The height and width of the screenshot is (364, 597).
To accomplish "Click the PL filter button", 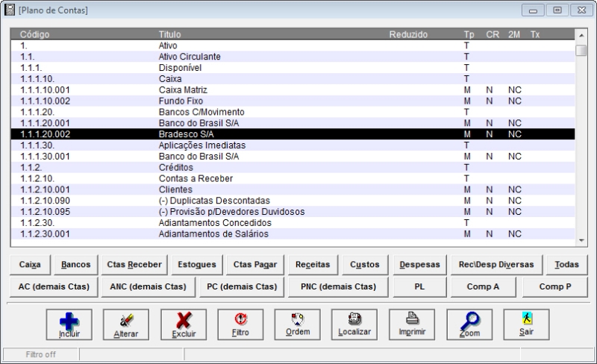I will point(419,286).
